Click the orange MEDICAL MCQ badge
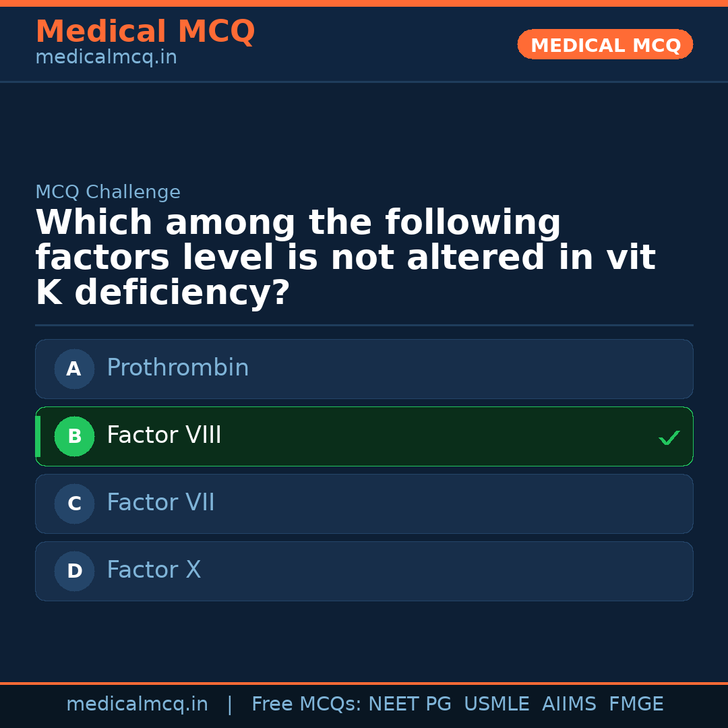This screenshot has height=728, width=728. point(605,44)
